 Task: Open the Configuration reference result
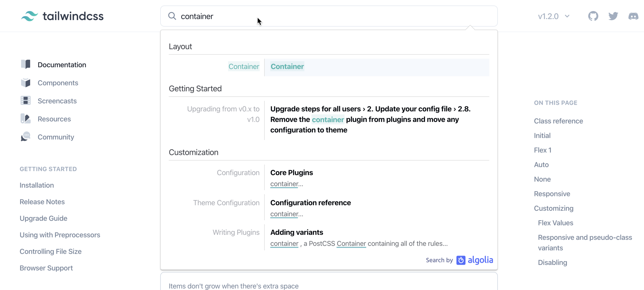click(310, 203)
